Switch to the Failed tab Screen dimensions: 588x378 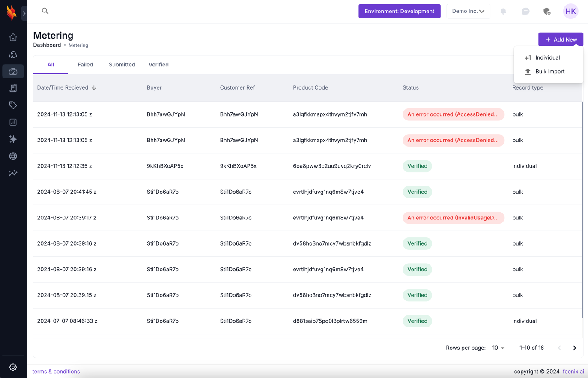[85, 65]
